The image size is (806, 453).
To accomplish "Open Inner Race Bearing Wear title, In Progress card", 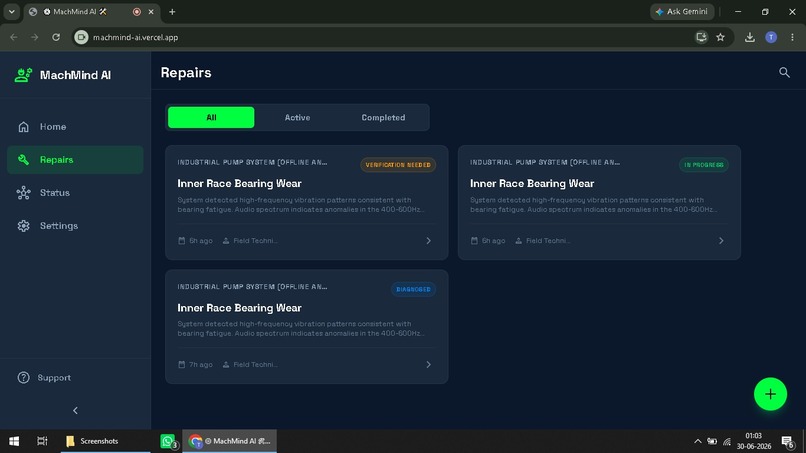I will [x=532, y=184].
